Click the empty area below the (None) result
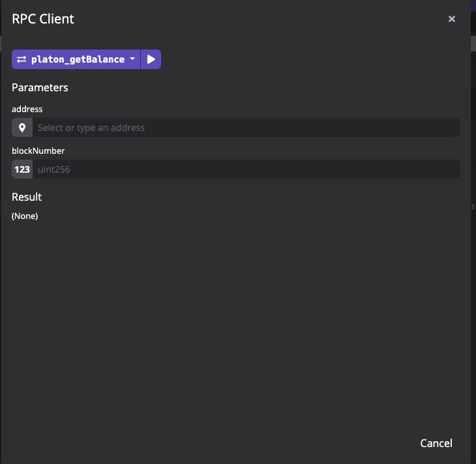This screenshot has width=476, height=464. click(x=235, y=313)
